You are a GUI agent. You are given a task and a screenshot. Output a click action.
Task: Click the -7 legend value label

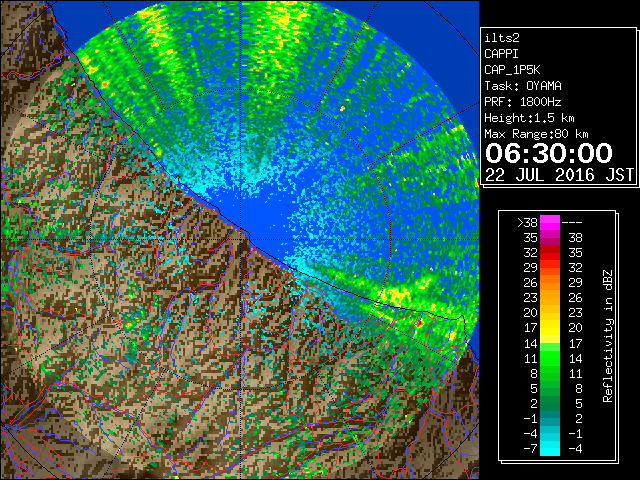(530, 448)
